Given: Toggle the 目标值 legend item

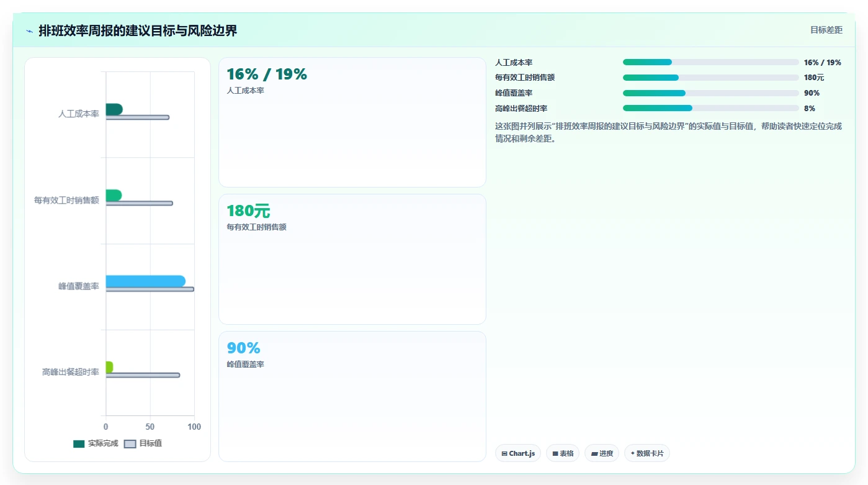Looking at the screenshot, I should click(143, 443).
